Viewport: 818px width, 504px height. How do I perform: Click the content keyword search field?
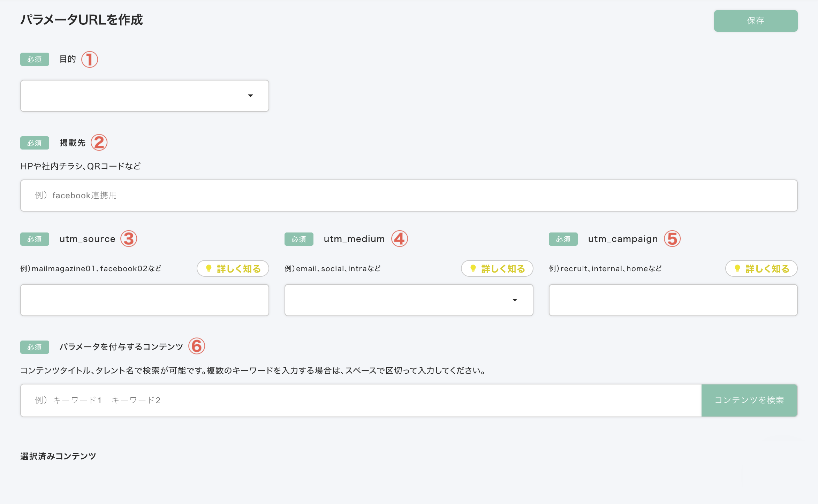tap(361, 400)
